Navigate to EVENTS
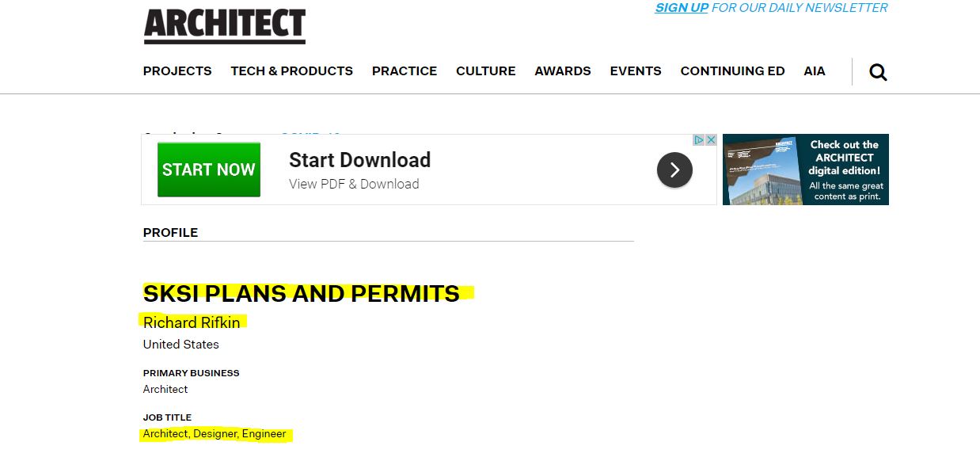The height and width of the screenshot is (465, 980). point(636,71)
